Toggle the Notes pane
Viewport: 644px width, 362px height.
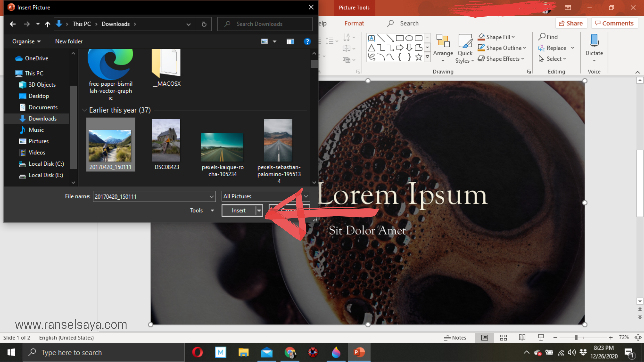pos(455,337)
